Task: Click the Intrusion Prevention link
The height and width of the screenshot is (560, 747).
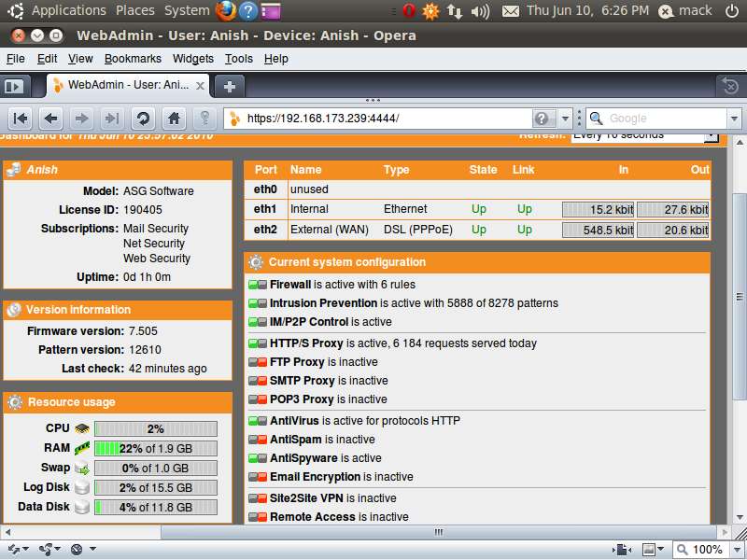Action: tap(323, 303)
